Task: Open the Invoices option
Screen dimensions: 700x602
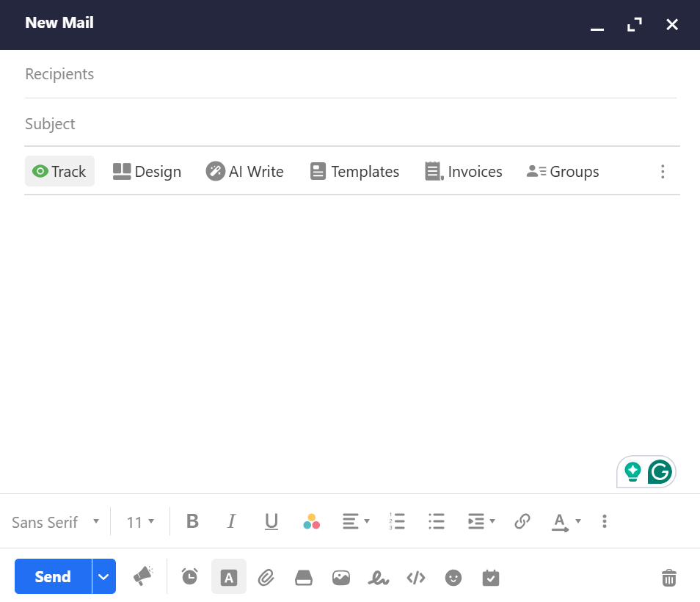Action: tap(464, 171)
